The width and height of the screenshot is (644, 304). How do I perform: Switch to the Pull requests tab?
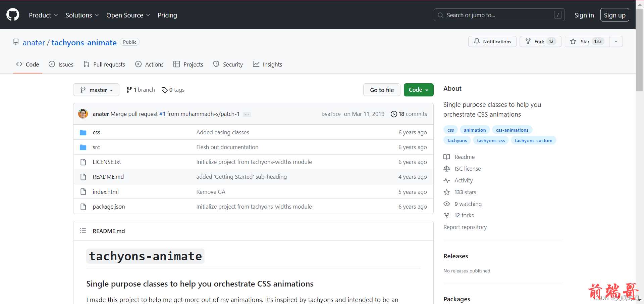(x=104, y=64)
